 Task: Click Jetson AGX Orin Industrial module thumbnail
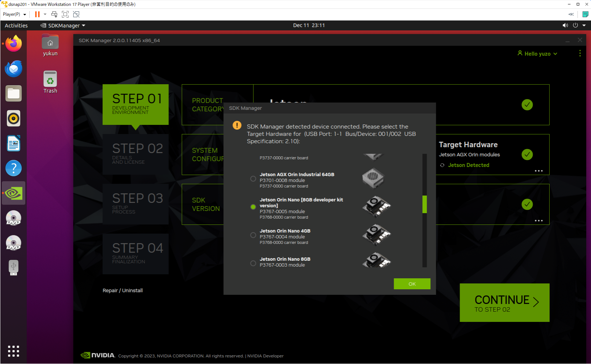click(373, 178)
